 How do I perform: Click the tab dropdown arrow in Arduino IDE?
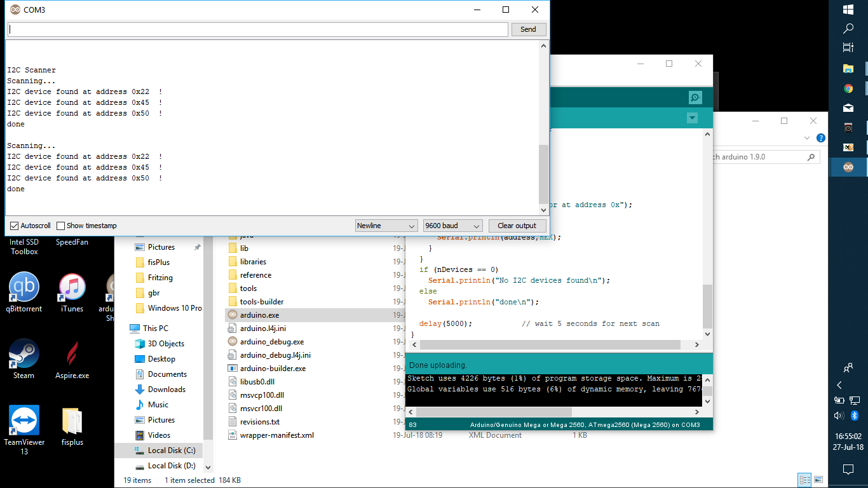(692, 118)
